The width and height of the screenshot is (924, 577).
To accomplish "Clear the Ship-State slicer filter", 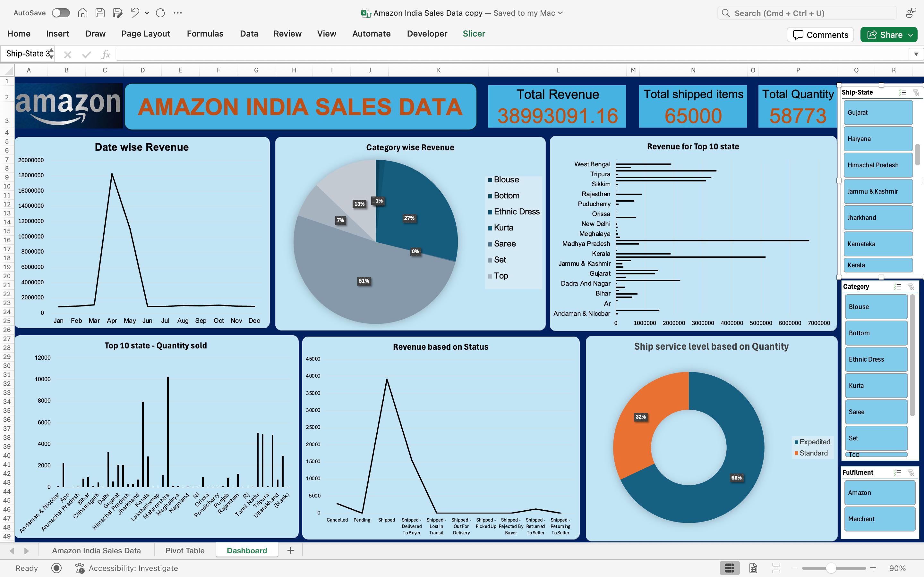I will click(x=916, y=93).
